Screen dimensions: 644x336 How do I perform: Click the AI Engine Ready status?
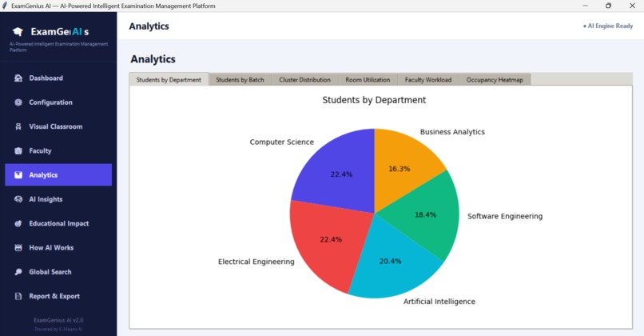coord(608,26)
